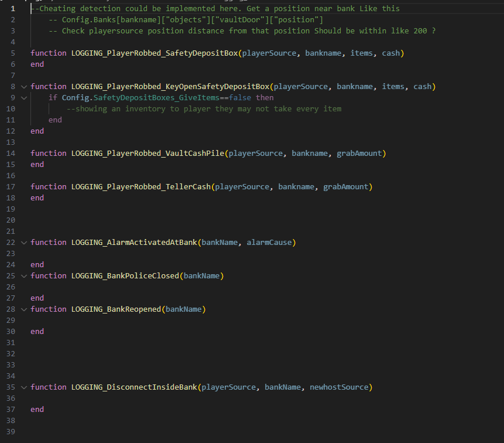Click the grabAmount parameter on line 17
Image resolution: width=504 pixels, height=443 pixels.
pyautogui.click(x=345, y=187)
